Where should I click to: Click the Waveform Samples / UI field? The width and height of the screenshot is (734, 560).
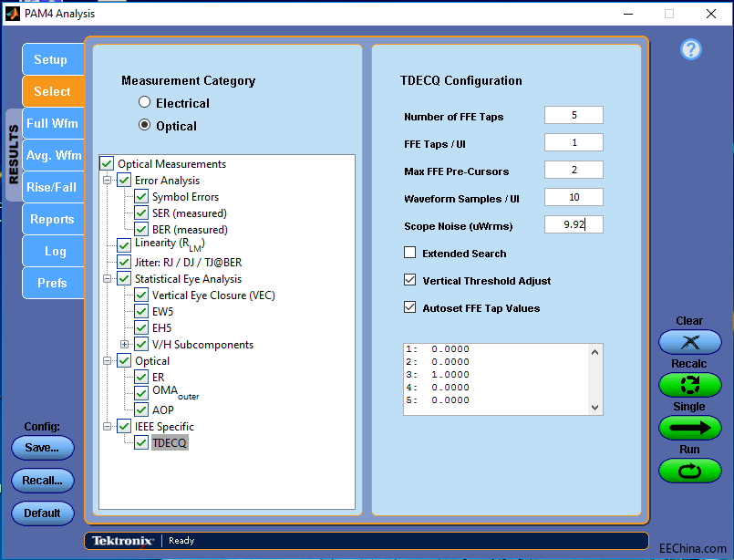(574, 197)
